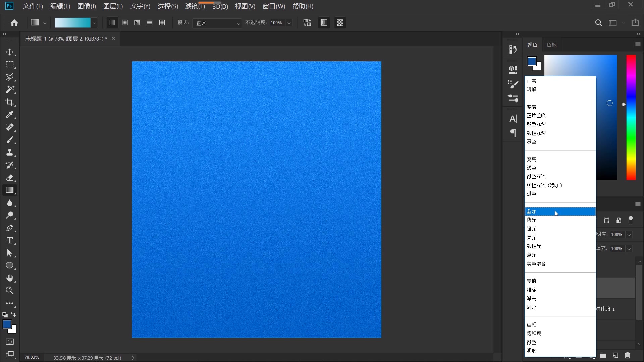This screenshot has width=644, height=362.
Task: Select the Pen tool
Action: tap(9, 228)
